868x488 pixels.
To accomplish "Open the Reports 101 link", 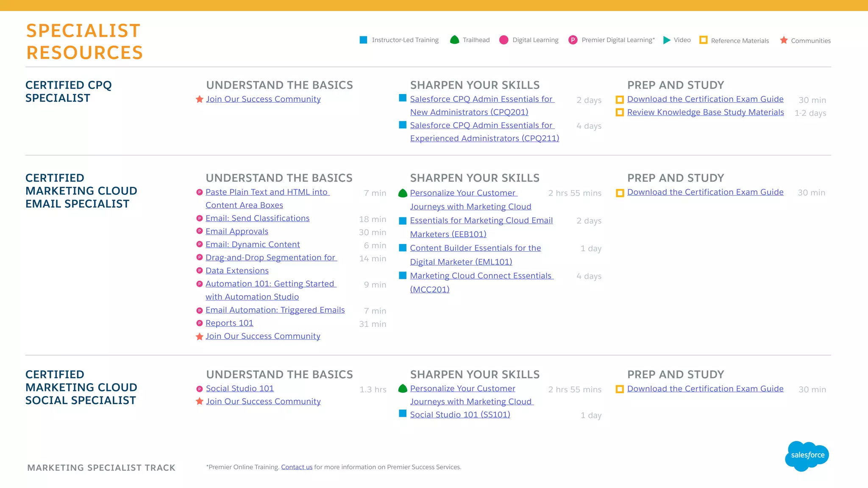I will (229, 323).
